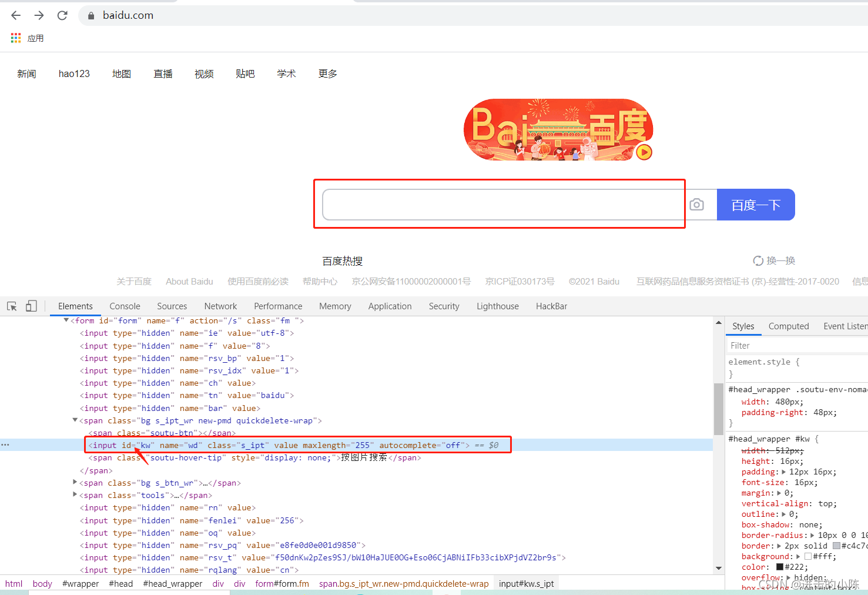The height and width of the screenshot is (595, 868).
Task: Switch to the Security tab
Action: (x=444, y=306)
